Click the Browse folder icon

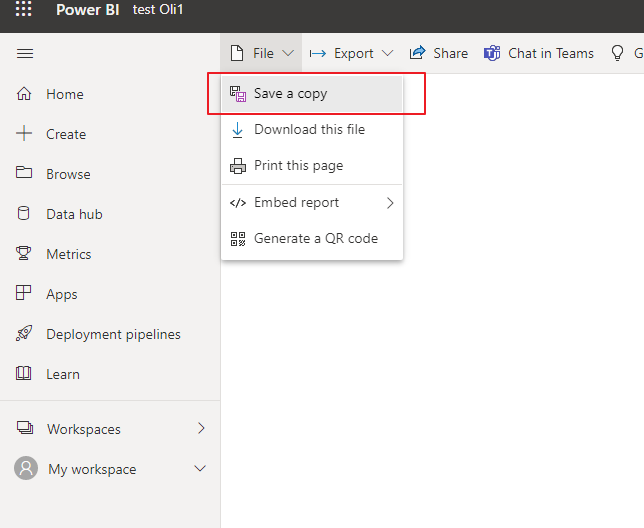click(x=24, y=172)
